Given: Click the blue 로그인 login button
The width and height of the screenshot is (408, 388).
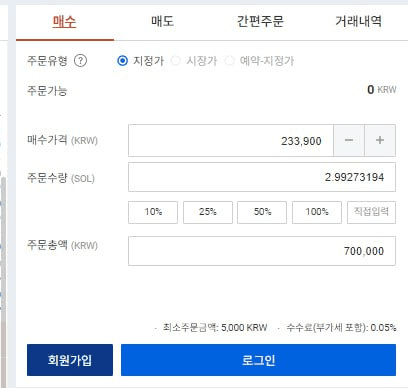Looking at the screenshot, I should pyautogui.click(x=258, y=360).
